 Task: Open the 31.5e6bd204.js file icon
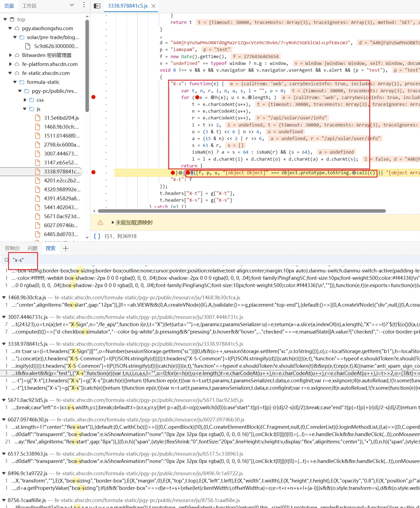38,118
